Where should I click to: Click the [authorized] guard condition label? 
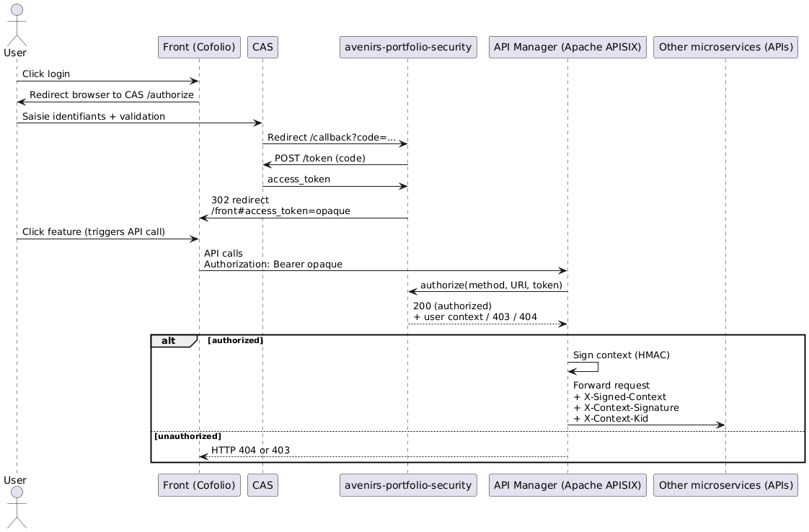(235, 340)
